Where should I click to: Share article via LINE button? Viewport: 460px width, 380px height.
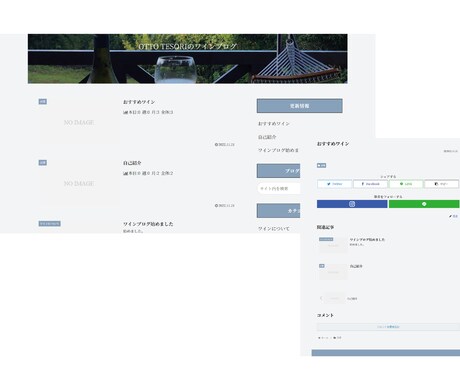pyautogui.click(x=406, y=184)
